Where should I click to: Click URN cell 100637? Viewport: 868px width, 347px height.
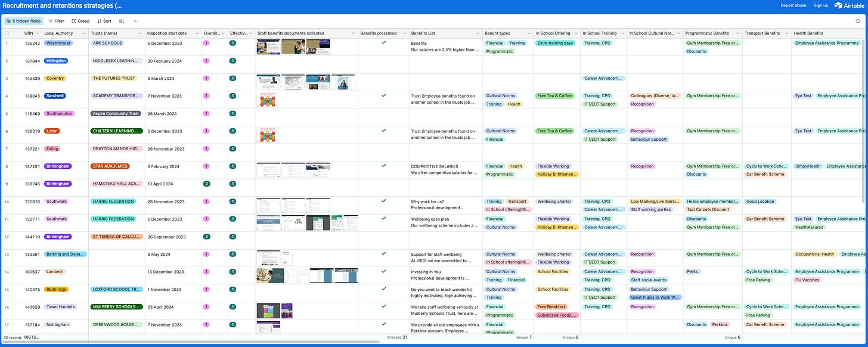coord(33,271)
